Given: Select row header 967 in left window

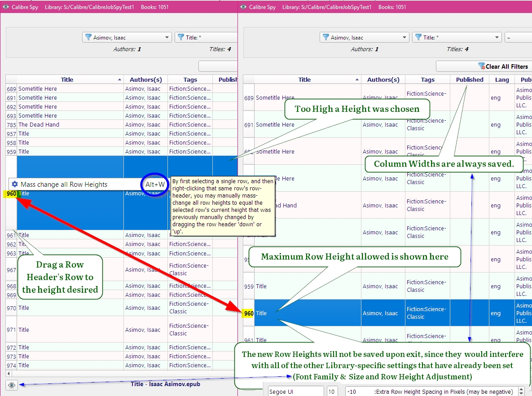Looking at the screenshot, I should [x=11, y=270].
